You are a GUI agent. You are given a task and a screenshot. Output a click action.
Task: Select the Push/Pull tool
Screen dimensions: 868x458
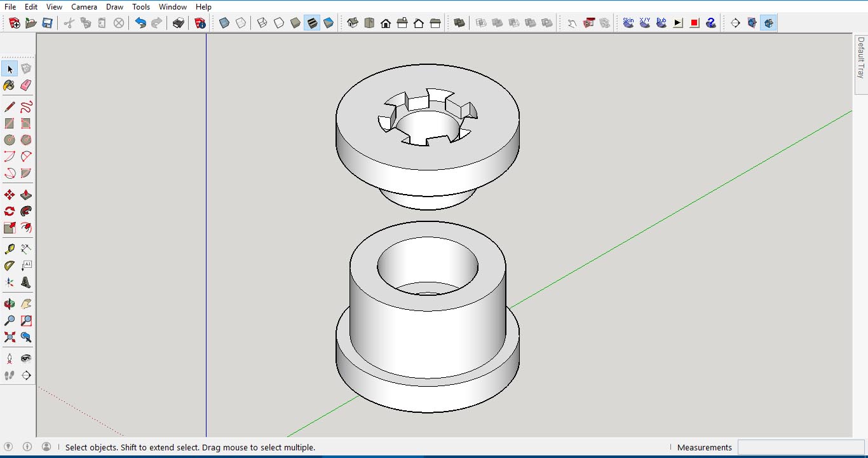pos(26,194)
